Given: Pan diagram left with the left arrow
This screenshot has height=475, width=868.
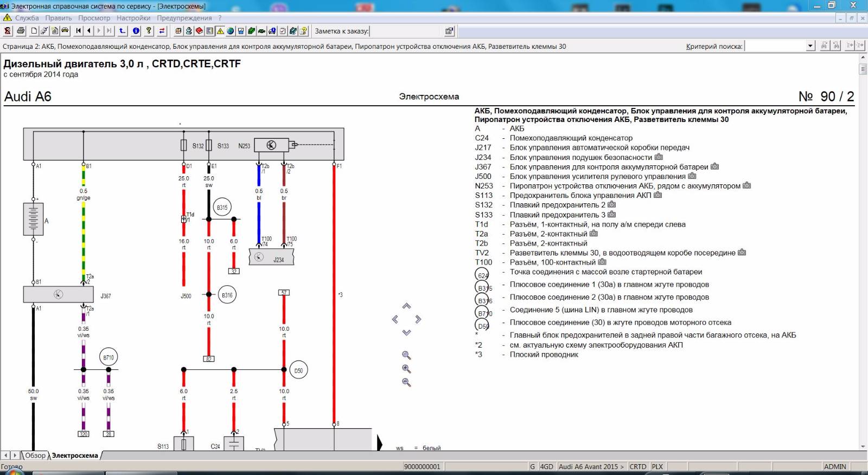Looking at the screenshot, I should pos(395,319).
